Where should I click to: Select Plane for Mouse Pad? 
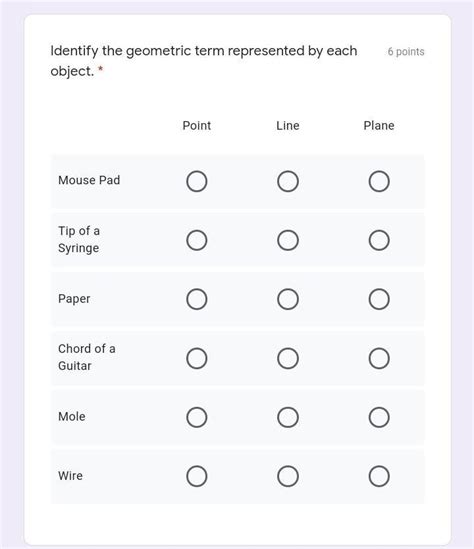pos(379,181)
